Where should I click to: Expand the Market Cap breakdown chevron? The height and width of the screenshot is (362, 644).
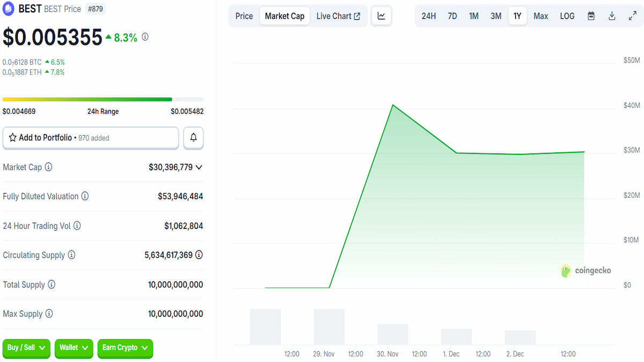click(199, 167)
